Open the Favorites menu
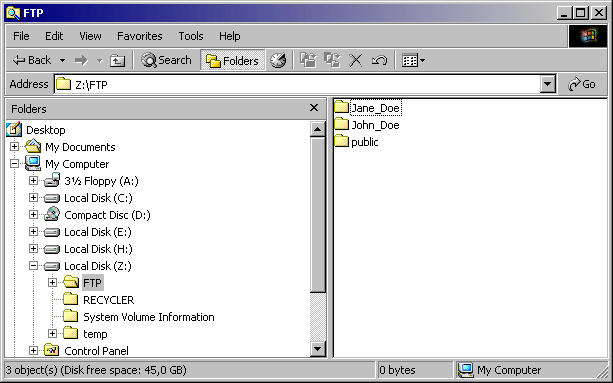 140,36
